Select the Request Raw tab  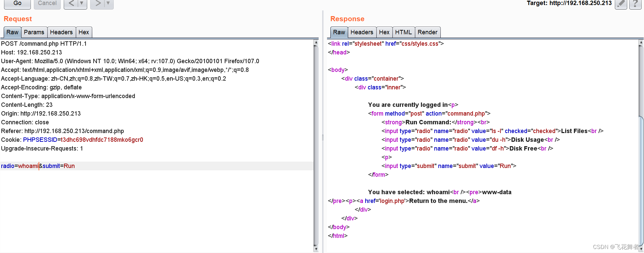point(12,32)
